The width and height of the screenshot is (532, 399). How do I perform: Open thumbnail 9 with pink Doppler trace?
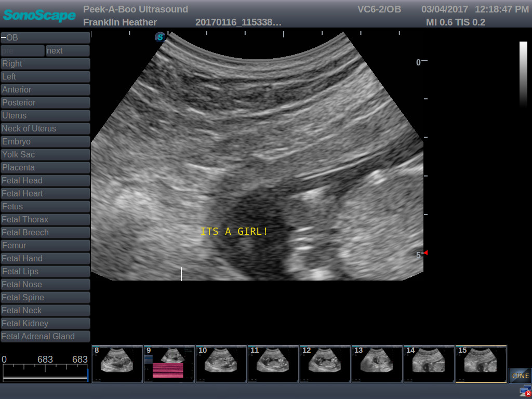pos(169,364)
